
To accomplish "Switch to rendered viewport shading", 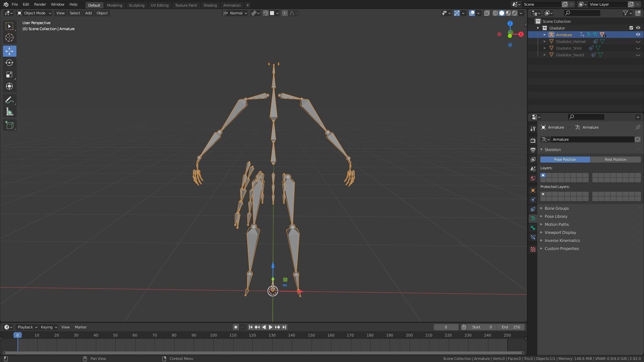I will 515,13.
